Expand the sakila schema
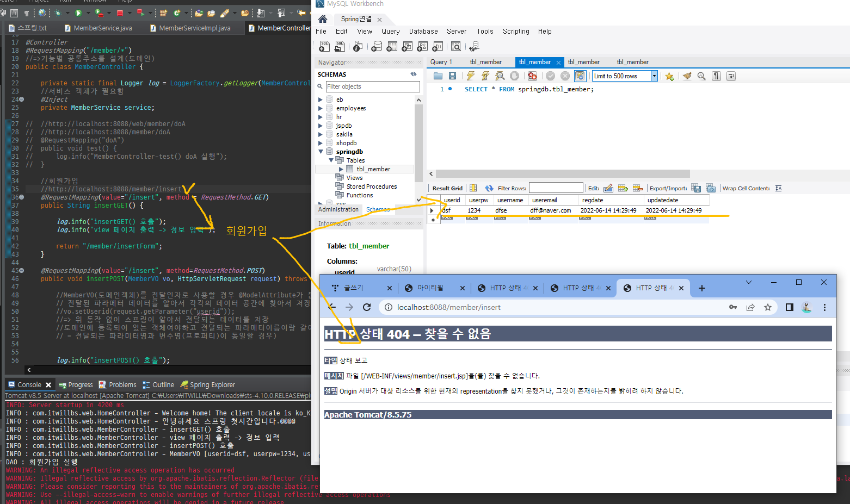This screenshot has width=850, height=504. point(321,134)
